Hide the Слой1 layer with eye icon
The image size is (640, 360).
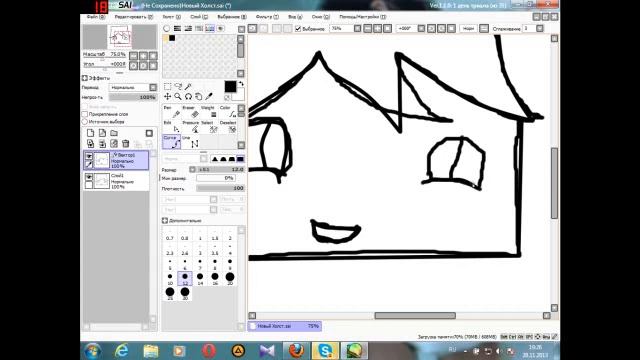coord(89,177)
